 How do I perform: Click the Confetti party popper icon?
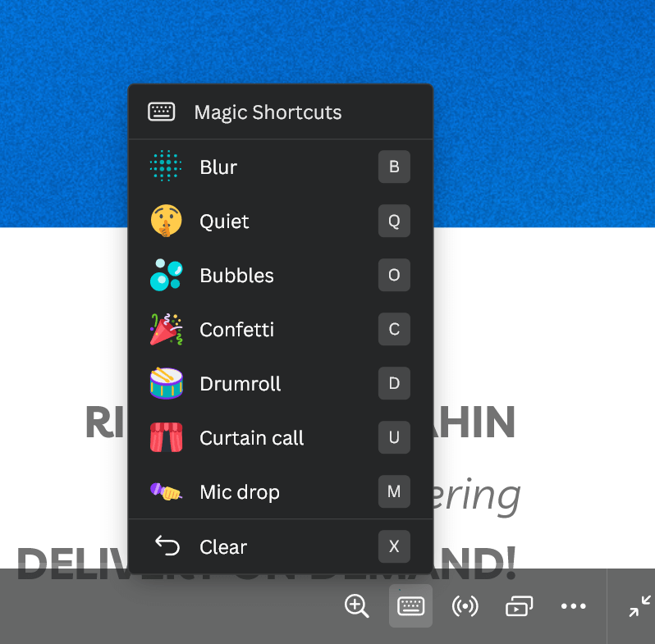166,329
